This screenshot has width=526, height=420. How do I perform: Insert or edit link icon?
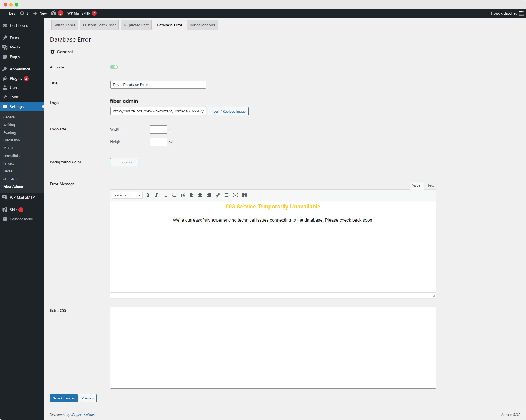tap(218, 195)
